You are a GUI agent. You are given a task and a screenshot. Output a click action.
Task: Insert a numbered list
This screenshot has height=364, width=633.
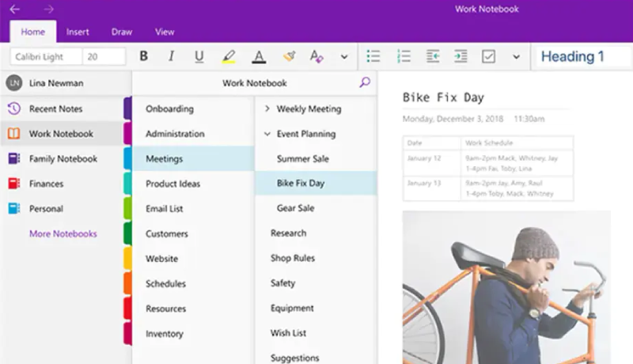pos(404,56)
